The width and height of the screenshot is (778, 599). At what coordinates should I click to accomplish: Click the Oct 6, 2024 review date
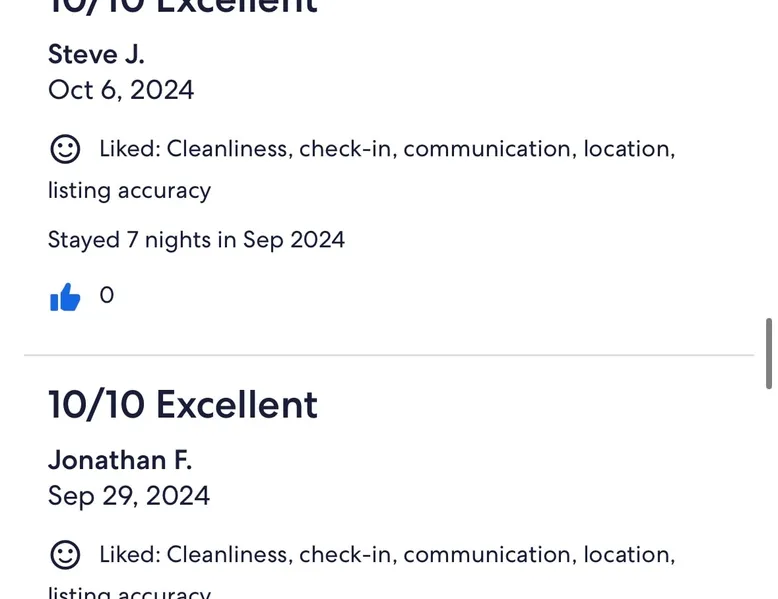tap(121, 90)
